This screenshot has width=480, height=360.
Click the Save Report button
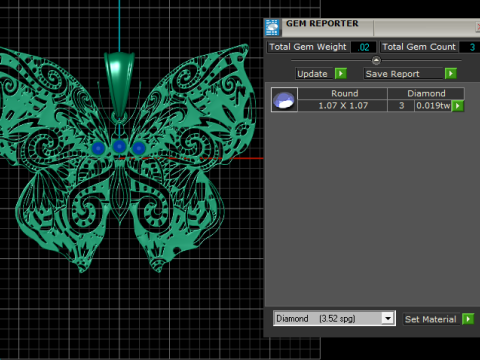pyautogui.click(x=404, y=74)
